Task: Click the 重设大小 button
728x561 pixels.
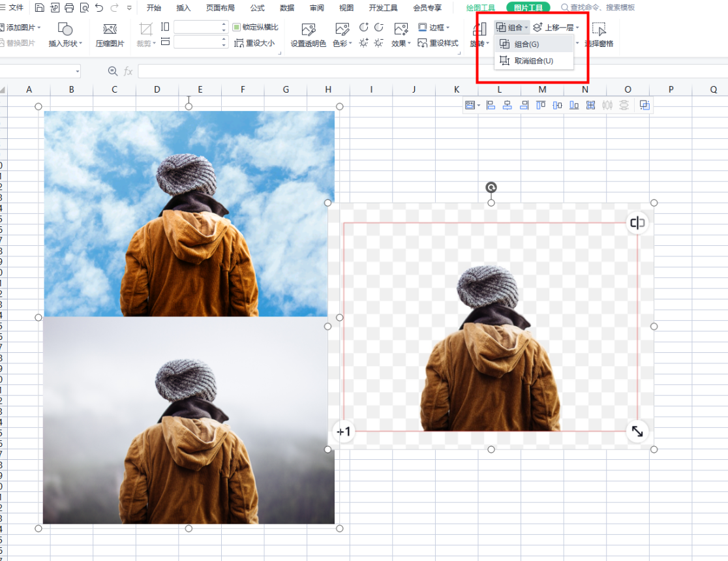Action: point(254,43)
